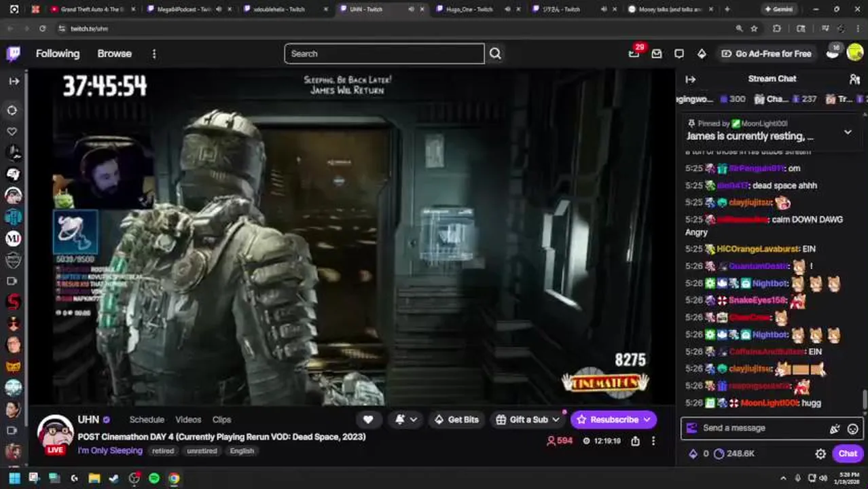The image size is (868, 489).
Task: Open Spotify from the taskbar
Action: (154, 478)
